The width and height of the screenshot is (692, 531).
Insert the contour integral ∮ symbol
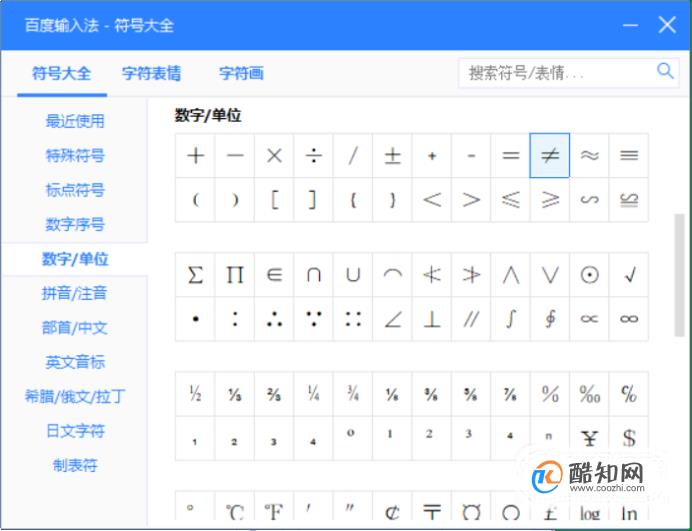[x=549, y=319]
